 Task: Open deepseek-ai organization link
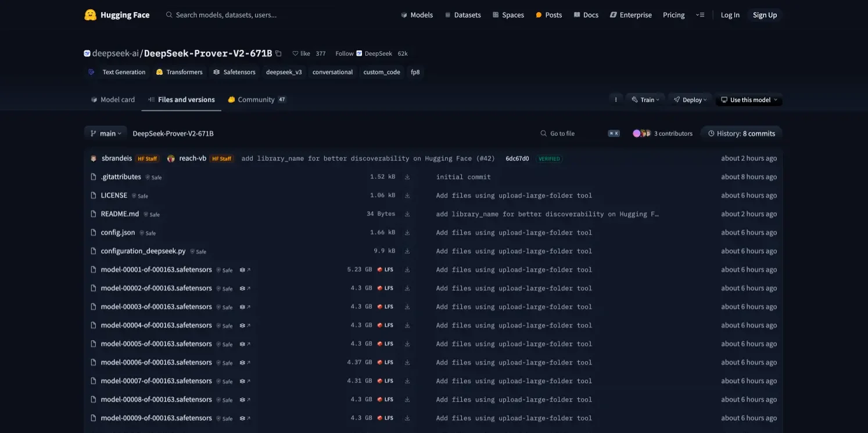tap(115, 53)
